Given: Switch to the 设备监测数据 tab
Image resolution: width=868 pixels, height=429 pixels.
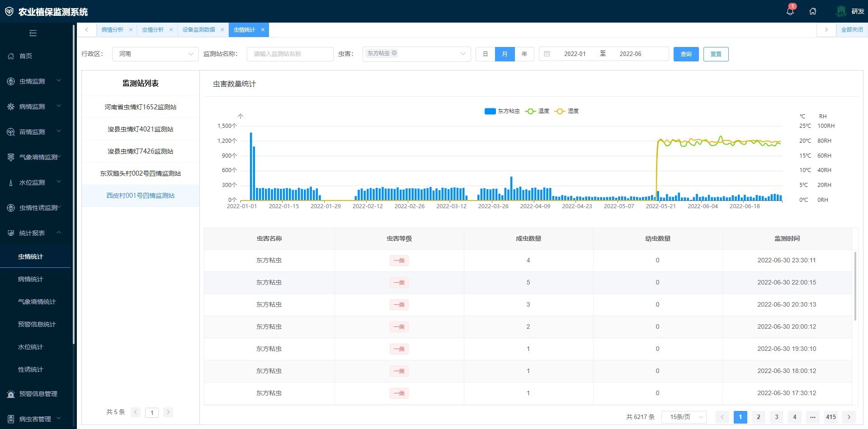Looking at the screenshot, I should (x=198, y=30).
